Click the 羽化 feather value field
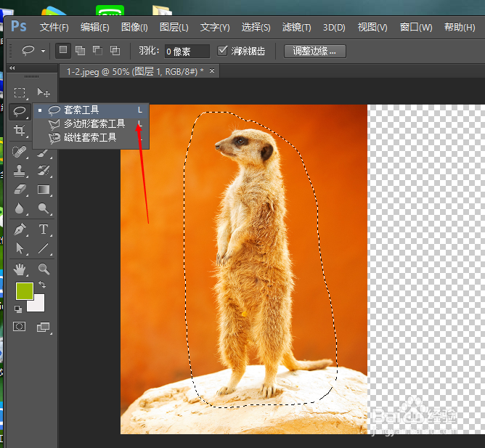Screen dimensions: 485x448 coord(187,51)
